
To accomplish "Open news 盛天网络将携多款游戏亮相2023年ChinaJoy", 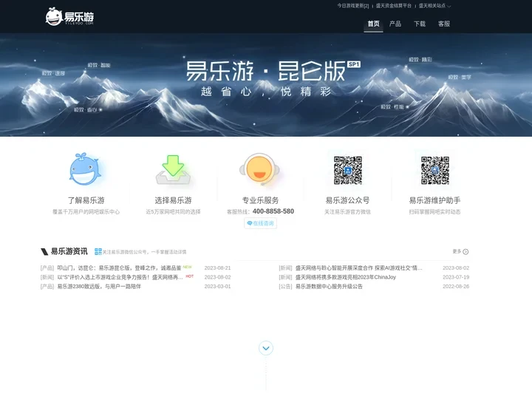I will pos(346,277).
